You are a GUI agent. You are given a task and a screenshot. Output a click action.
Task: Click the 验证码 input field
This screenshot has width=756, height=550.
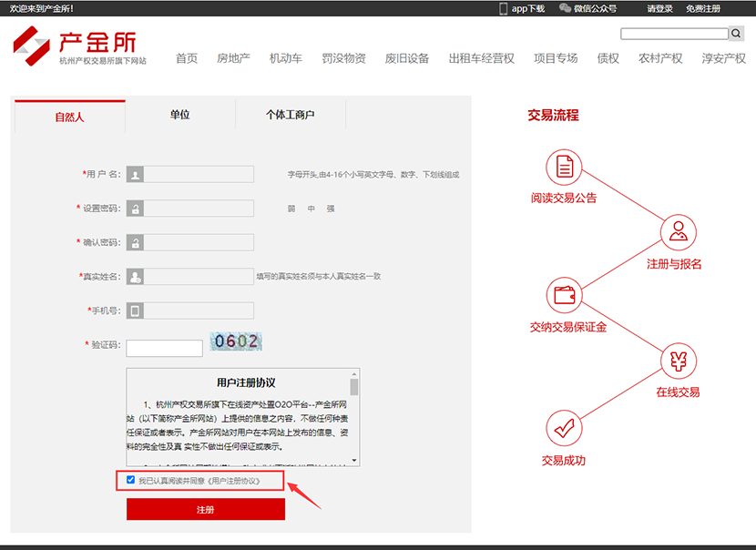tap(164, 348)
